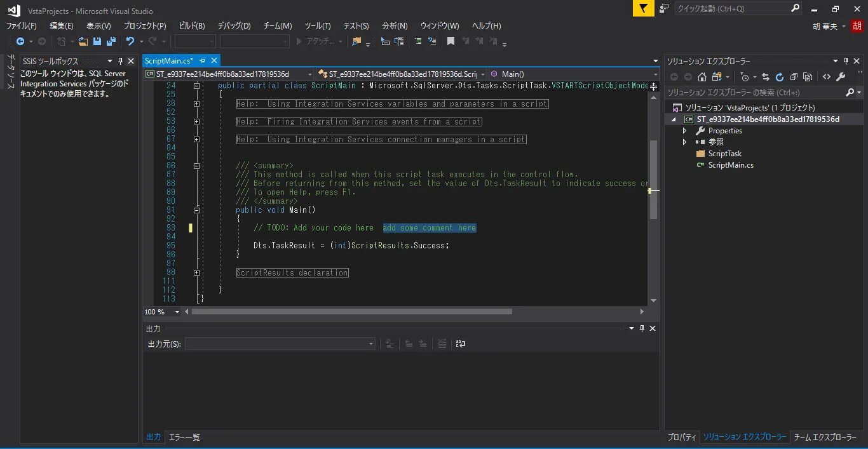Switch to the チーム エクスプローラー tab
The image size is (868, 449).
(825, 438)
